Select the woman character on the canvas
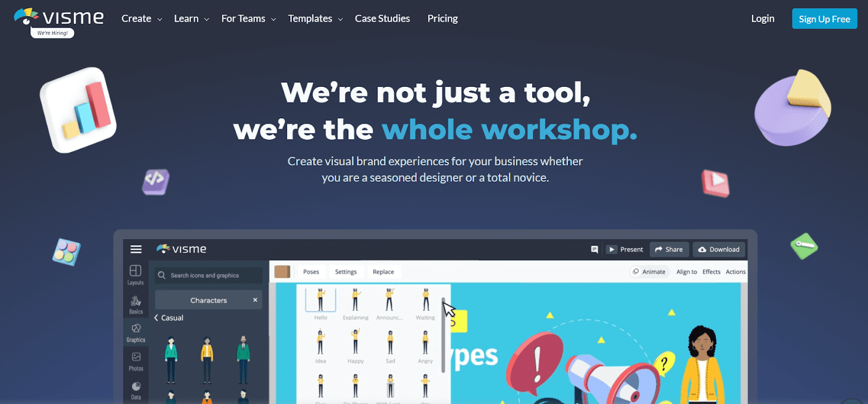 (x=702, y=365)
